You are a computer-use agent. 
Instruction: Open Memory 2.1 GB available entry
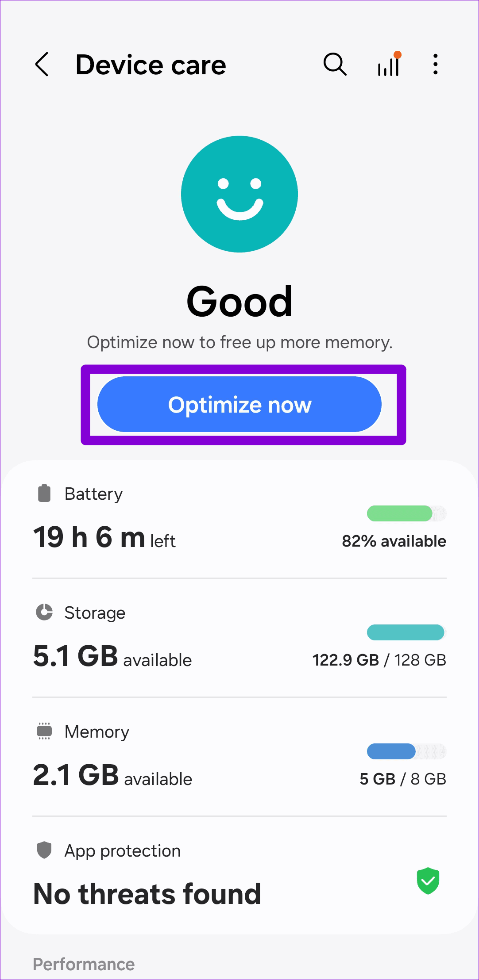(239, 757)
